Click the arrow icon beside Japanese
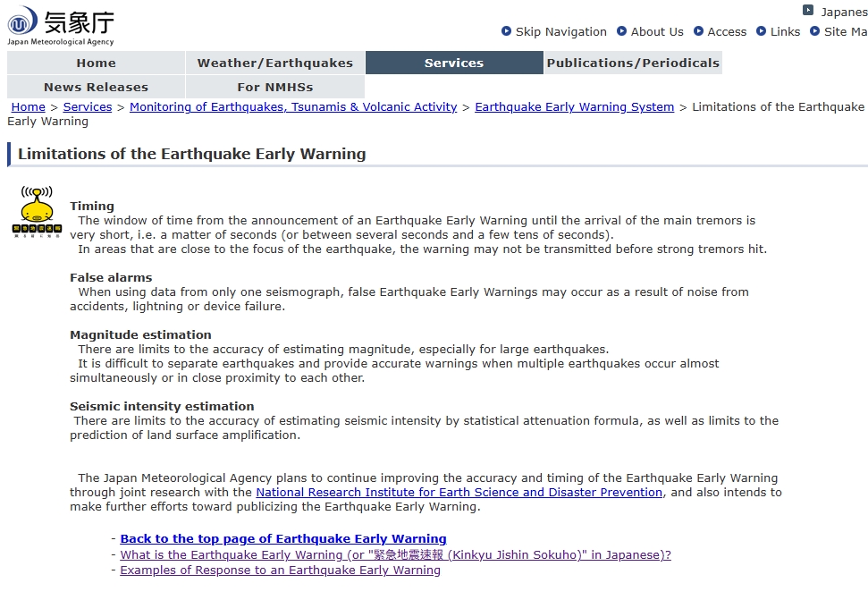 point(808,11)
